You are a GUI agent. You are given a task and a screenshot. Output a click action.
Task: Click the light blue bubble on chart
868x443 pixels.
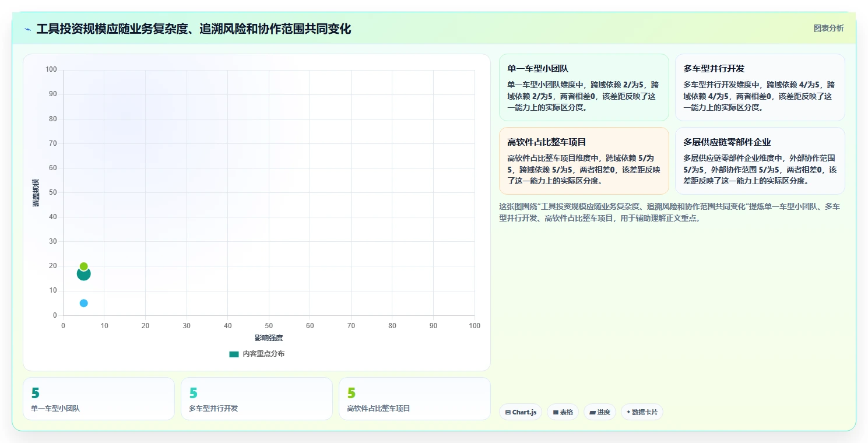point(83,303)
